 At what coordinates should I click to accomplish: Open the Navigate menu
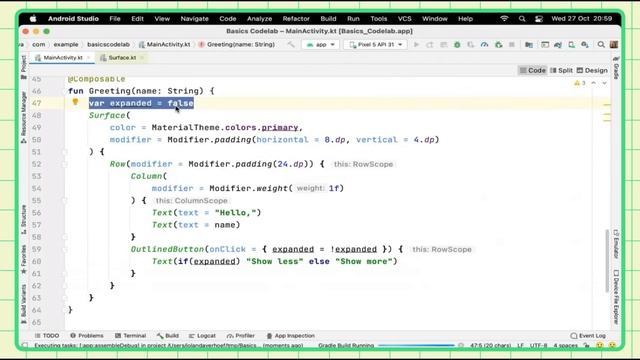(194, 19)
